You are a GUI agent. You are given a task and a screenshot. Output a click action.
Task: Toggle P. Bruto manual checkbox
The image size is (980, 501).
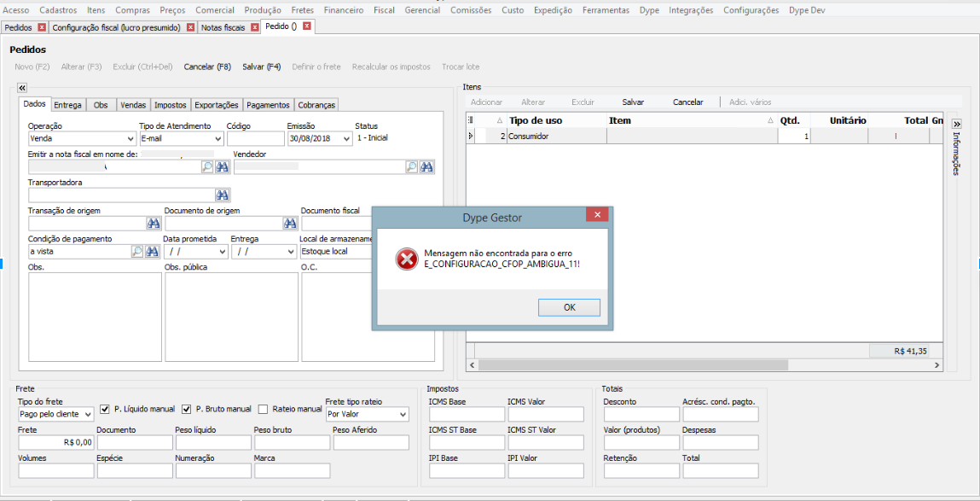coord(186,409)
